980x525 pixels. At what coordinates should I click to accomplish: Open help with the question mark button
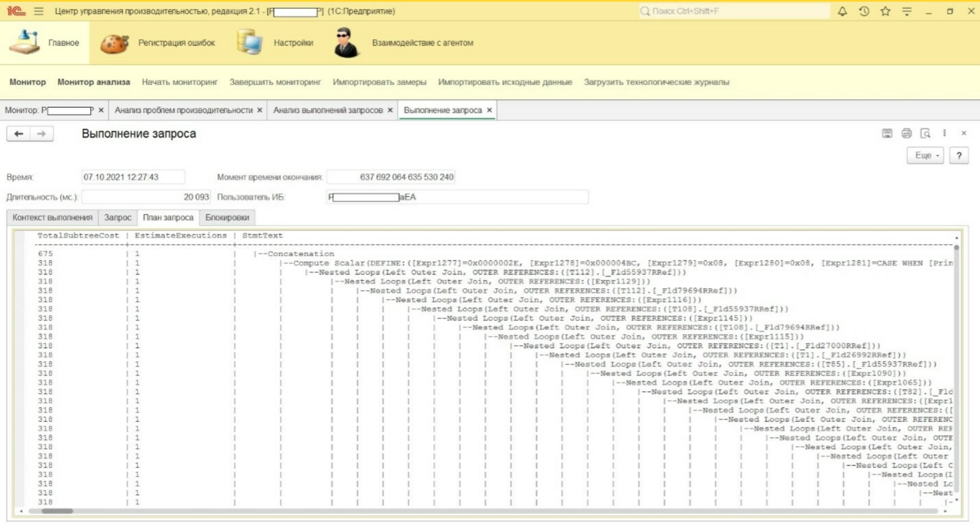(959, 156)
